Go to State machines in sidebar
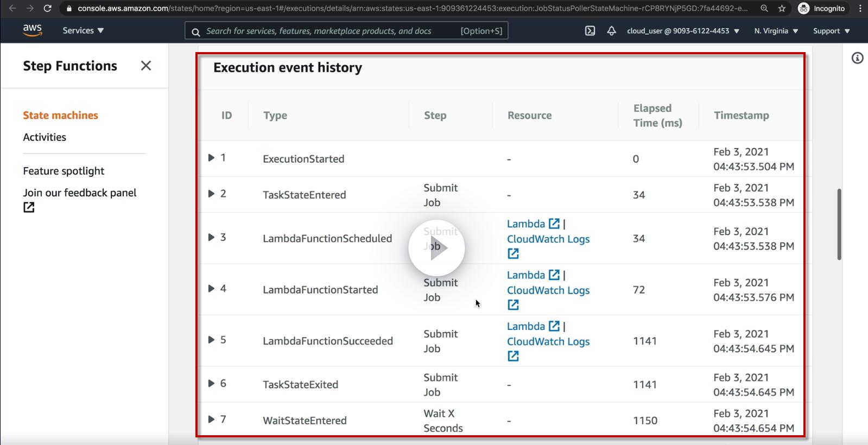The height and width of the screenshot is (445, 868). (x=60, y=115)
